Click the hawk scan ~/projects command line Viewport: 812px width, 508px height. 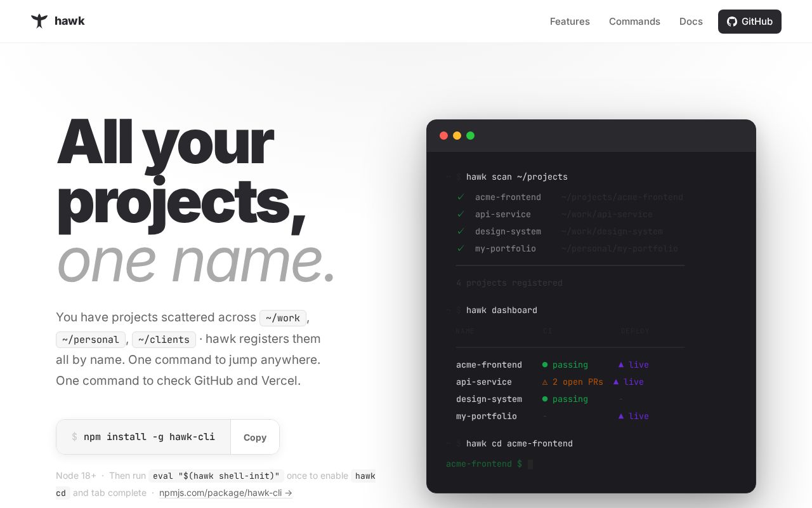coord(517,177)
